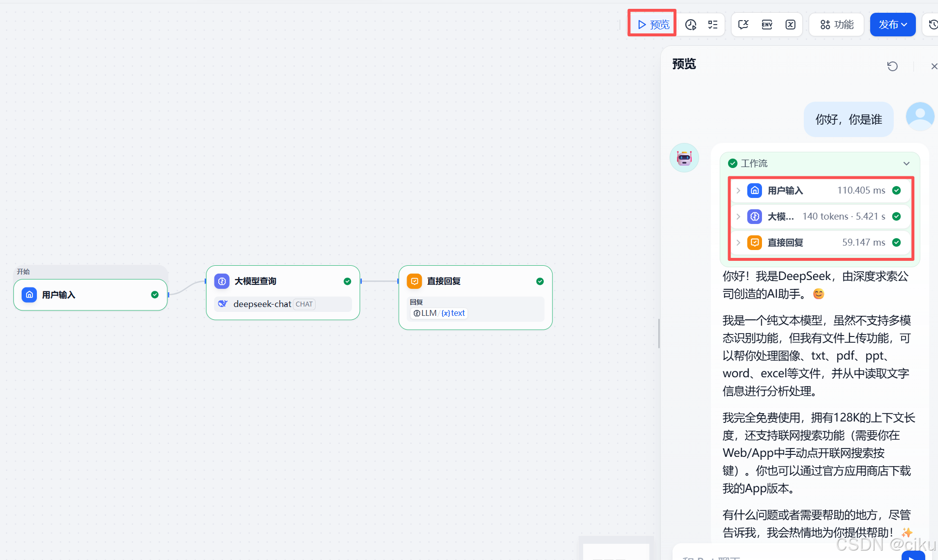Click the green check beside 直接回复 result row
The height and width of the screenshot is (560, 938).
click(897, 242)
